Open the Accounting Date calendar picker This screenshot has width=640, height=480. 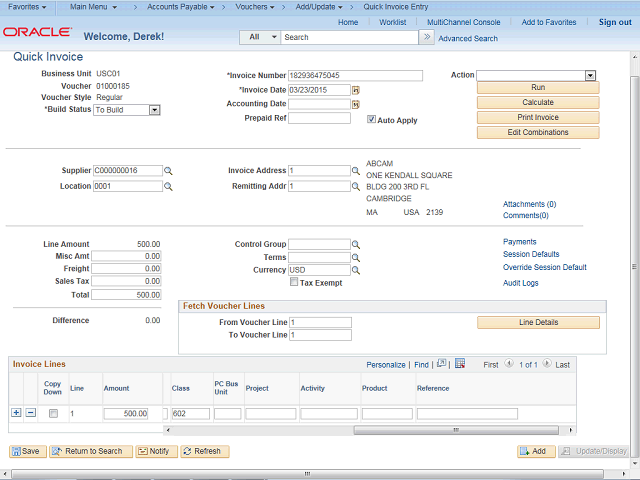(x=355, y=104)
